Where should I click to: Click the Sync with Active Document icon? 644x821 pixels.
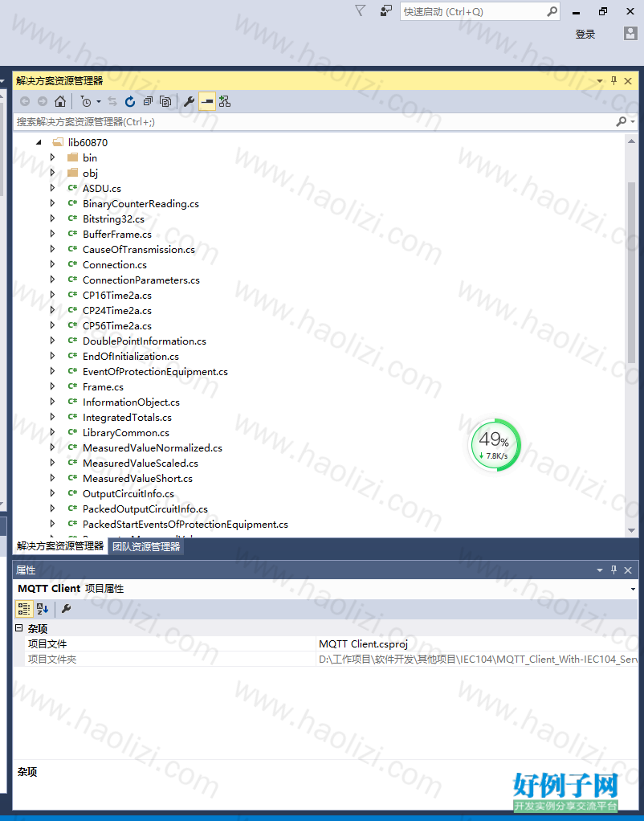pos(112,101)
